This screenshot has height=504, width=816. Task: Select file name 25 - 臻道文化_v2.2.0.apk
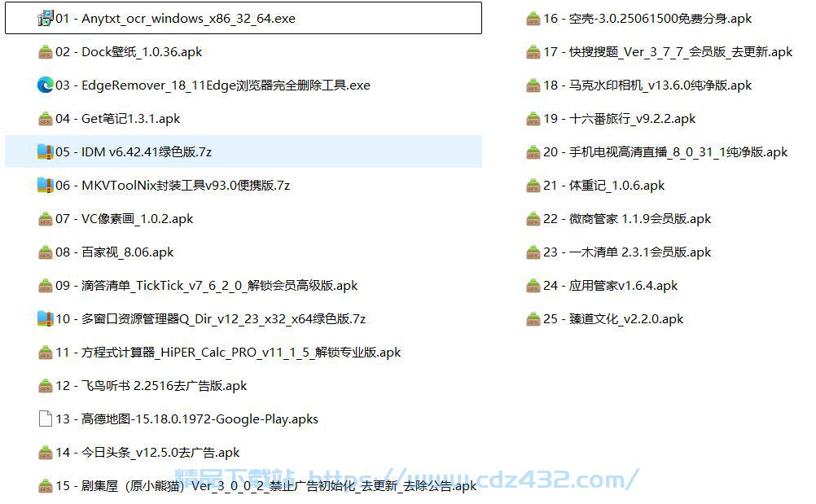613,319
